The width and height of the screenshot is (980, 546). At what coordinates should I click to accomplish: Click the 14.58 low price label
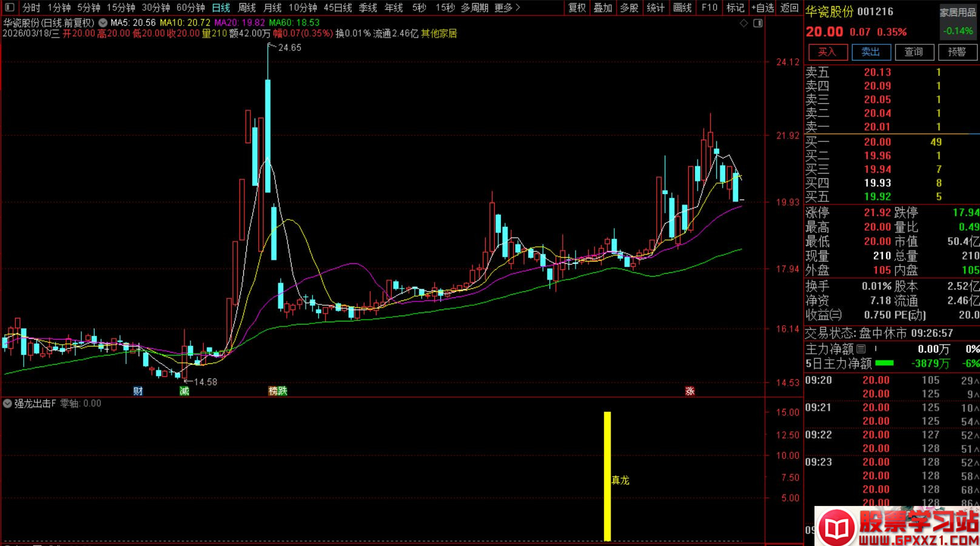(205, 382)
